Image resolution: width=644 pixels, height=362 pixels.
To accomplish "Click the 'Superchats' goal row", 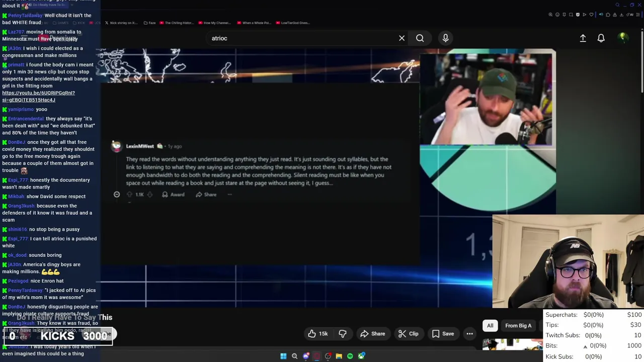I will click(594, 315).
